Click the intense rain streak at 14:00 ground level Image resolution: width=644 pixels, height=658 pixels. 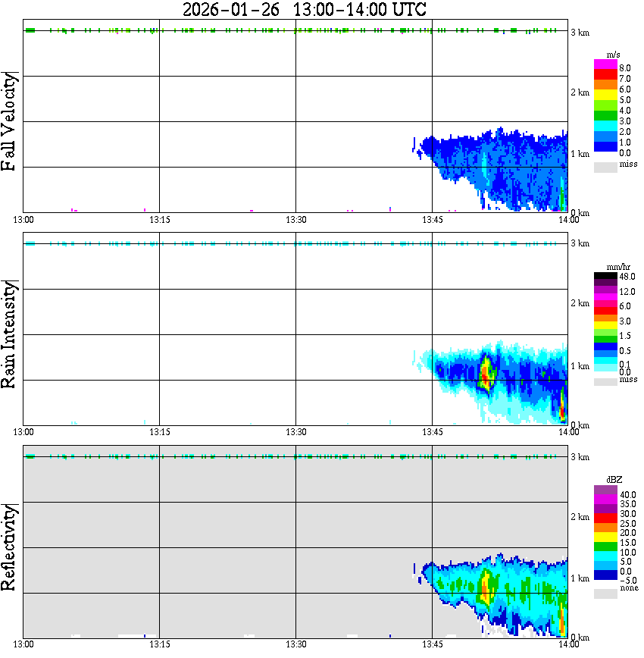(x=563, y=406)
